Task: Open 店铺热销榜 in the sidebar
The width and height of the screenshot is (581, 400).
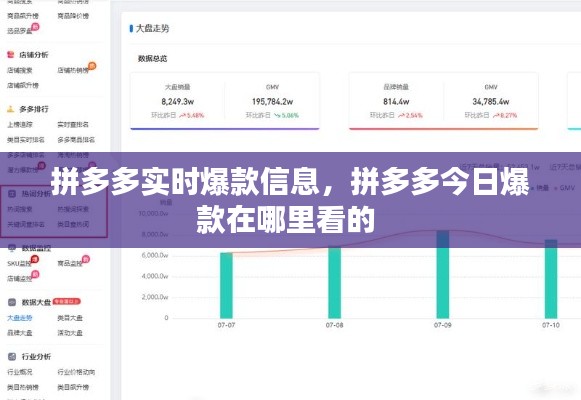Action: coord(73,70)
